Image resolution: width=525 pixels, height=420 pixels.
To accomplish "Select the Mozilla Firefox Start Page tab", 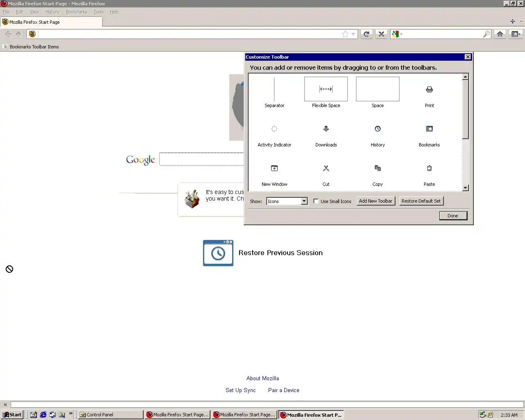I will coord(51,22).
